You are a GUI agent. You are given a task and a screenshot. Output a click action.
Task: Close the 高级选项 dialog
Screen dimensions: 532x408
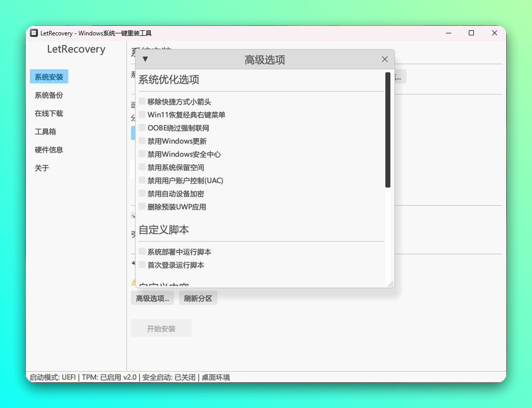point(385,59)
